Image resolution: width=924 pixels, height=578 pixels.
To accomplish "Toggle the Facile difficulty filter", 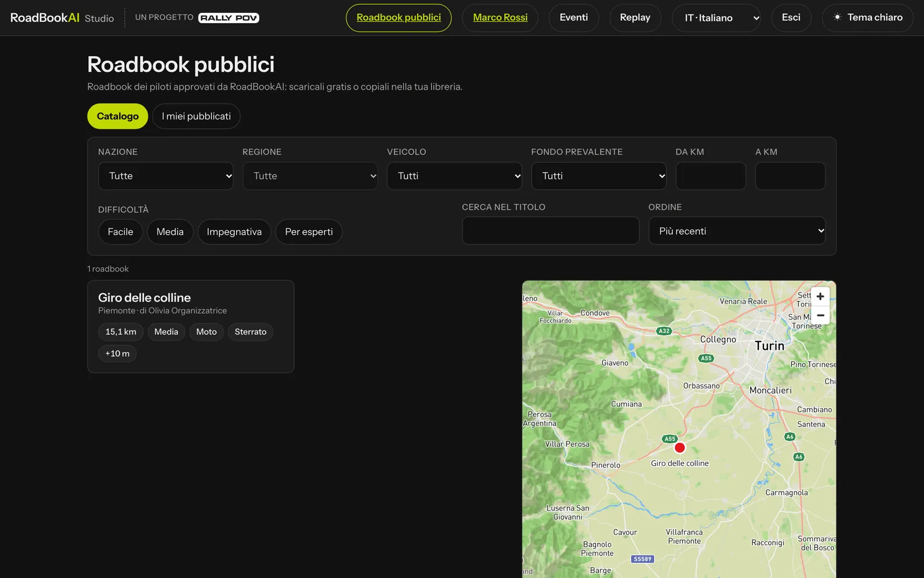I will point(120,232).
